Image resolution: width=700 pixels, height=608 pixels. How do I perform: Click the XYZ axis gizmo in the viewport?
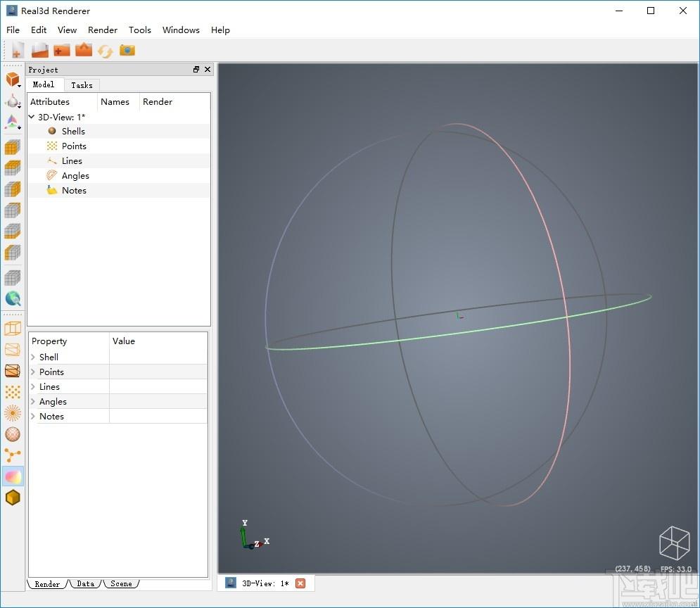pos(253,535)
